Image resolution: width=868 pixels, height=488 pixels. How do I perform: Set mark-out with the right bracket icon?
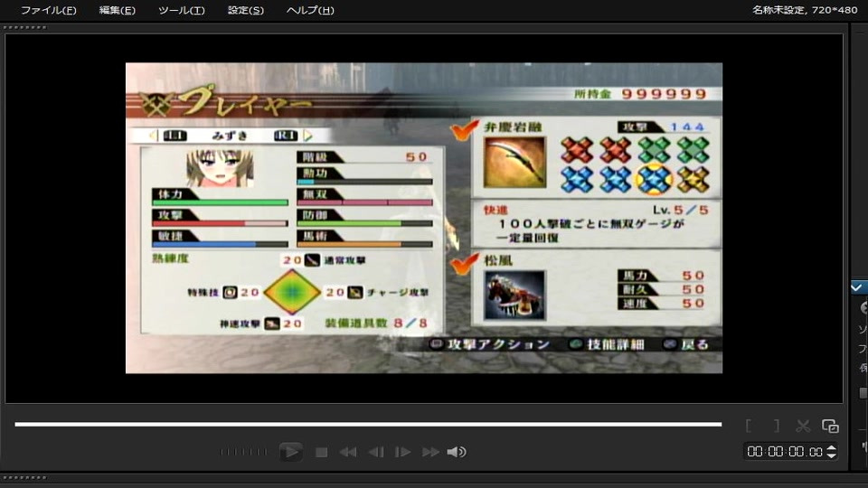point(777,426)
